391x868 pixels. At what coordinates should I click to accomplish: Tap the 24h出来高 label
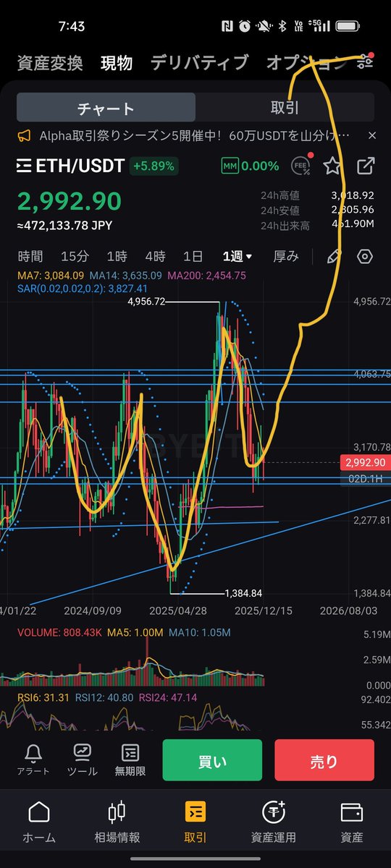285,226
